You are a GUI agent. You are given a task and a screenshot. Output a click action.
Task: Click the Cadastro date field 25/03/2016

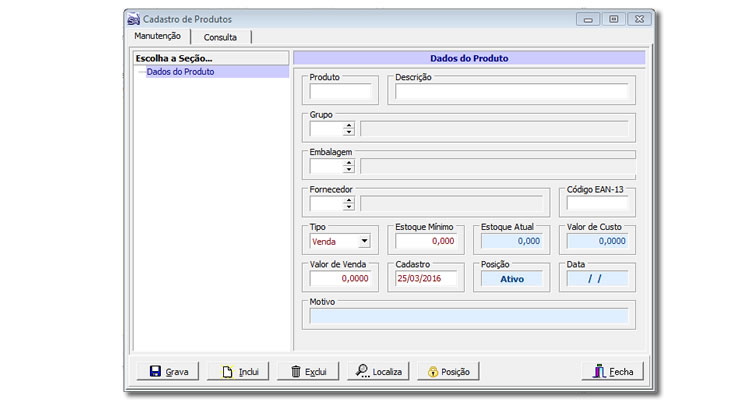426,278
